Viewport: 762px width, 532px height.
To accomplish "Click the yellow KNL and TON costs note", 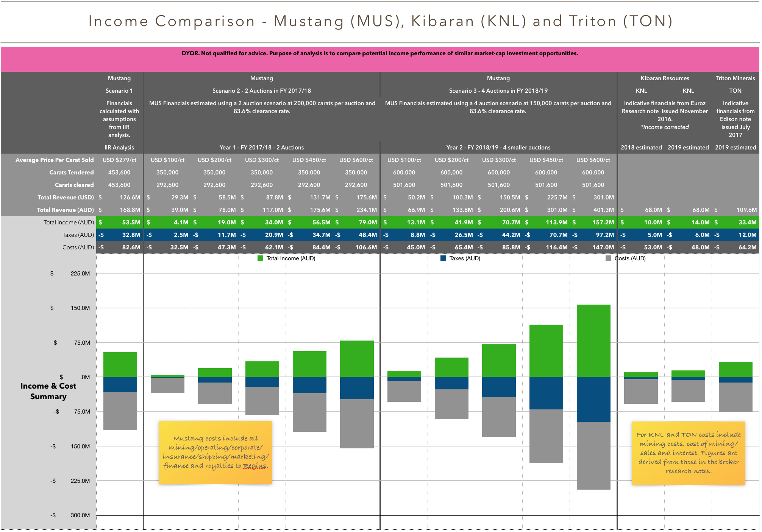I will coord(689,453).
